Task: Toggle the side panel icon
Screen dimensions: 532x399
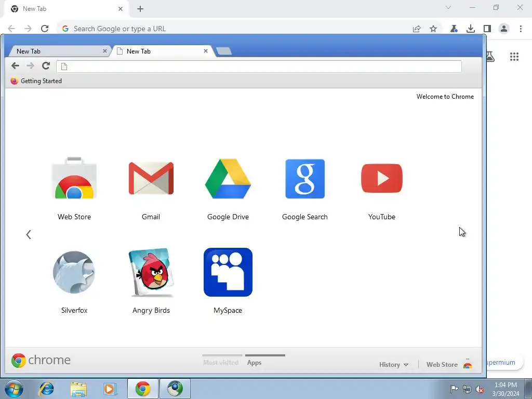Action: pos(487,29)
